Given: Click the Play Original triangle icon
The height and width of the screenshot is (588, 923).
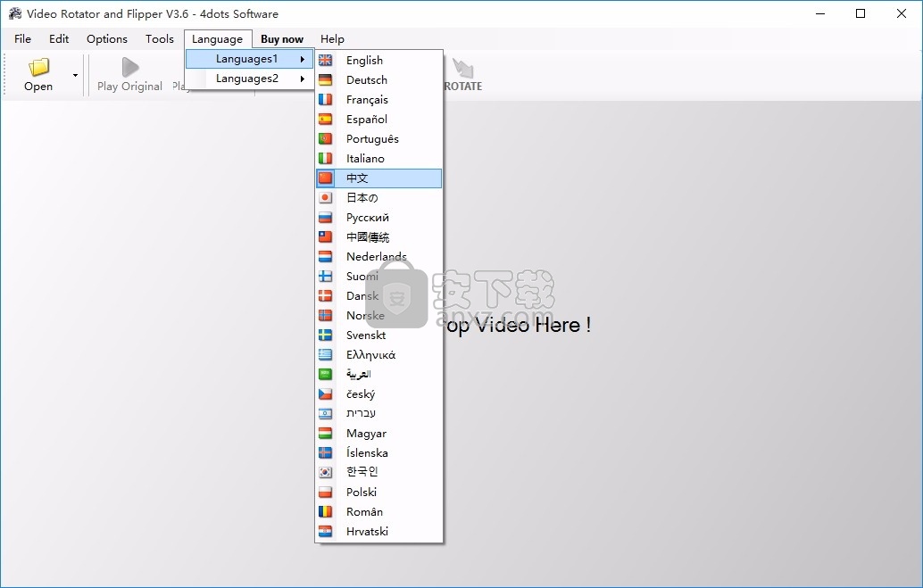Looking at the screenshot, I should (x=130, y=67).
